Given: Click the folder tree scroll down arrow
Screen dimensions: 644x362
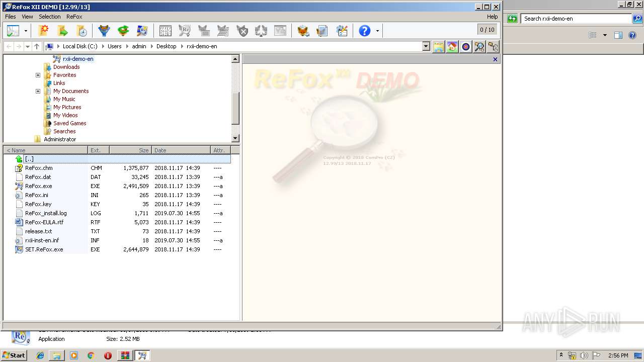Looking at the screenshot, I should pos(235,138).
